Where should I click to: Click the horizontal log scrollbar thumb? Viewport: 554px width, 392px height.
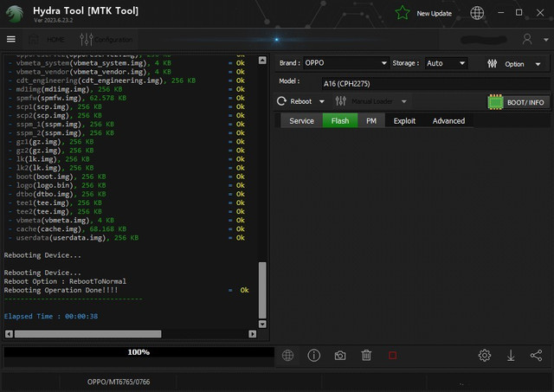tap(88, 334)
